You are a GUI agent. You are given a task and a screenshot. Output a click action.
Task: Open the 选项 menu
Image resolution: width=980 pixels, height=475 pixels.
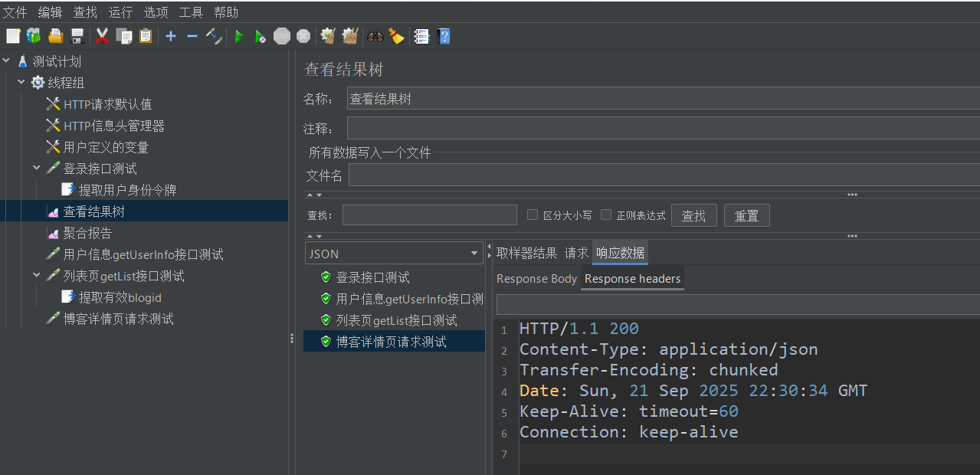[x=156, y=12]
